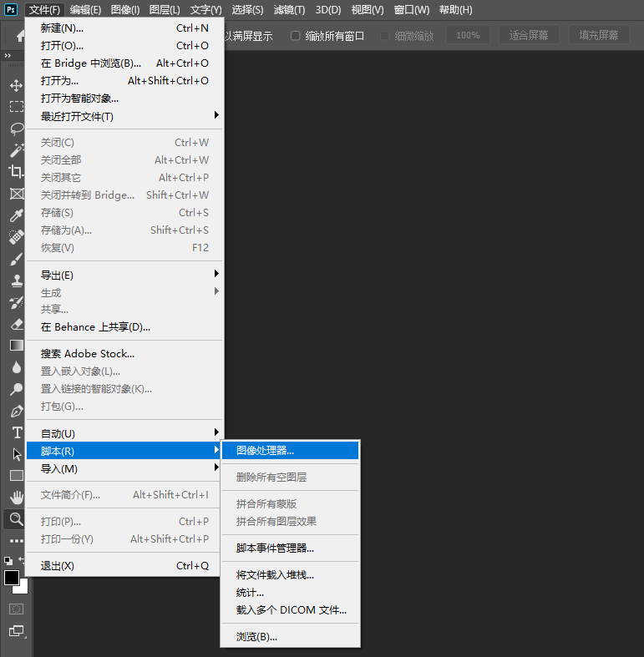Open the 图像(I) menu

click(x=125, y=10)
